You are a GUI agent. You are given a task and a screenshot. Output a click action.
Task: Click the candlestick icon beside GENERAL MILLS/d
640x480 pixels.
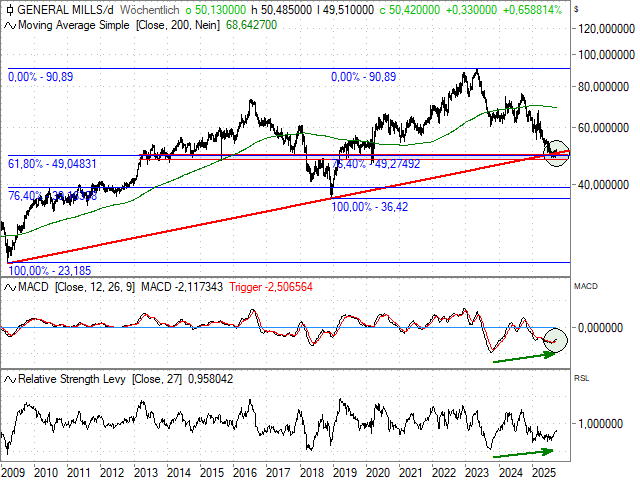8,8
